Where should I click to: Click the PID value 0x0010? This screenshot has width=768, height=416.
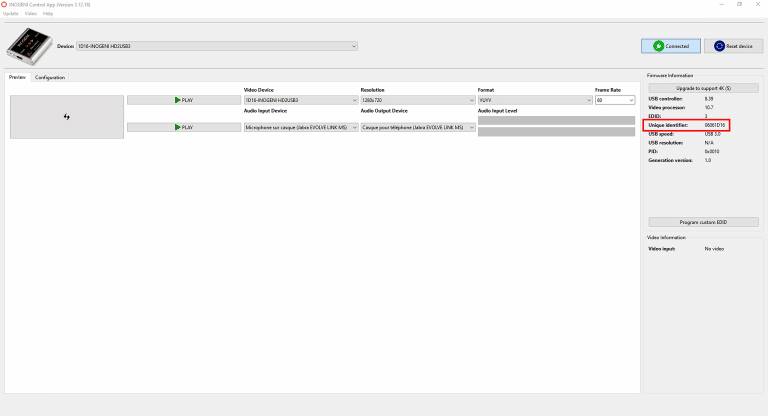pyautogui.click(x=712, y=152)
